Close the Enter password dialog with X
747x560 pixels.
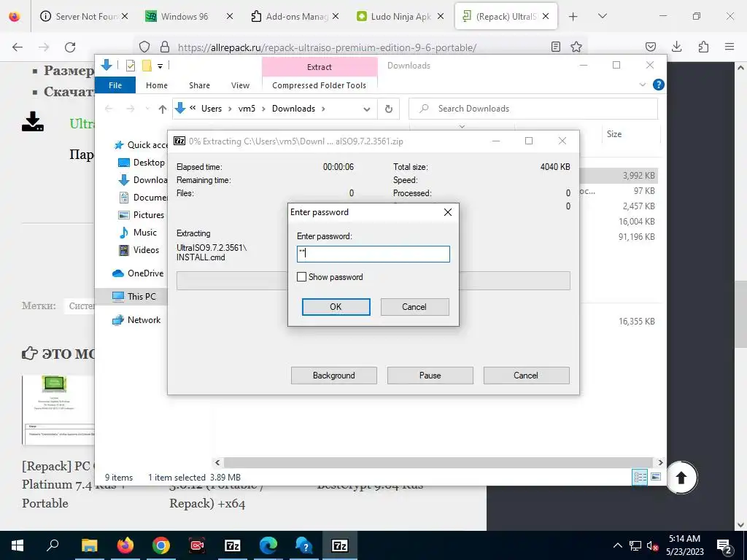tap(448, 212)
